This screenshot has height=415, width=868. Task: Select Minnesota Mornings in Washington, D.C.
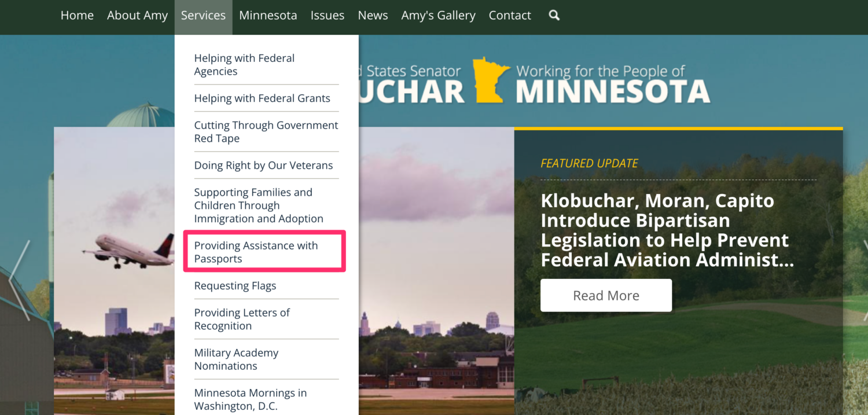pyautogui.click(x=250, y=399)
